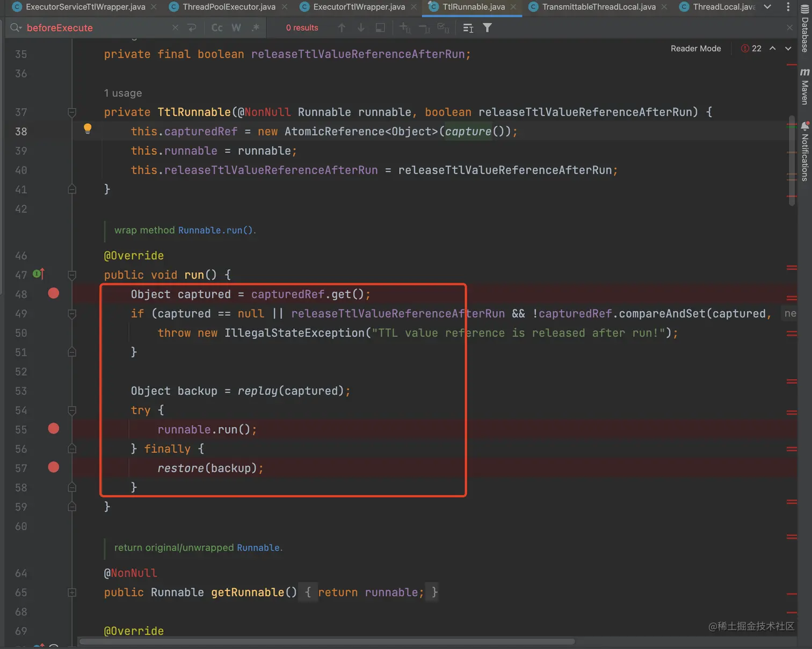The width and height of the screenshot is (812, 649).
Task: Close the ThreadPoolExecutor.java tab
Action: click(x=284, y=7)
